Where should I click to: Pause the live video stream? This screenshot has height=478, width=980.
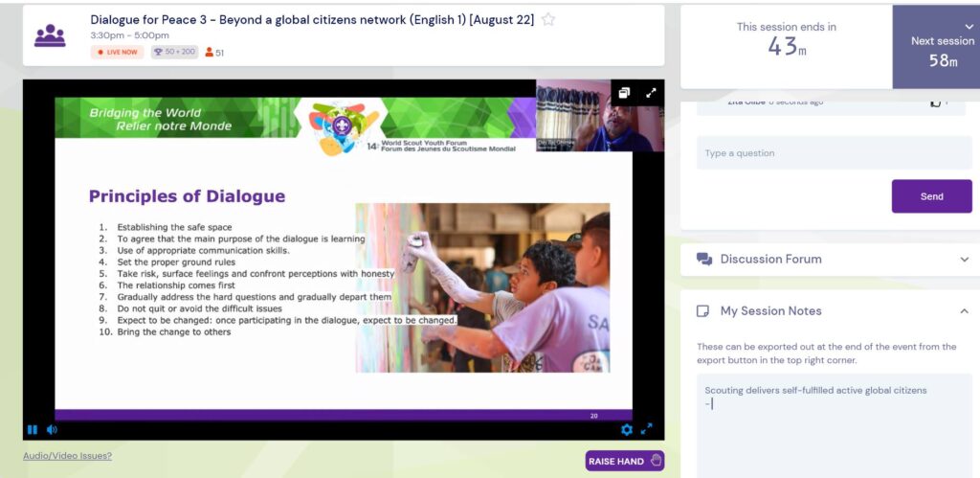click(33, 430)
